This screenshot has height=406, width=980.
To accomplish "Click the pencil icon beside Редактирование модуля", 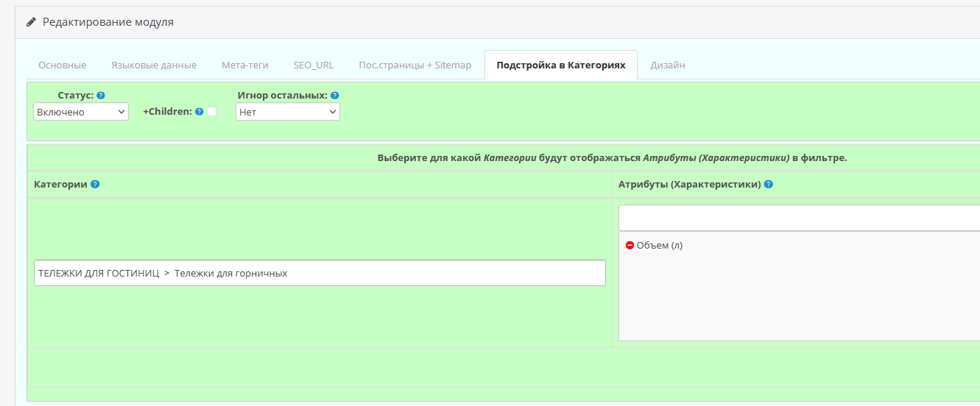I will click(31, 22).
